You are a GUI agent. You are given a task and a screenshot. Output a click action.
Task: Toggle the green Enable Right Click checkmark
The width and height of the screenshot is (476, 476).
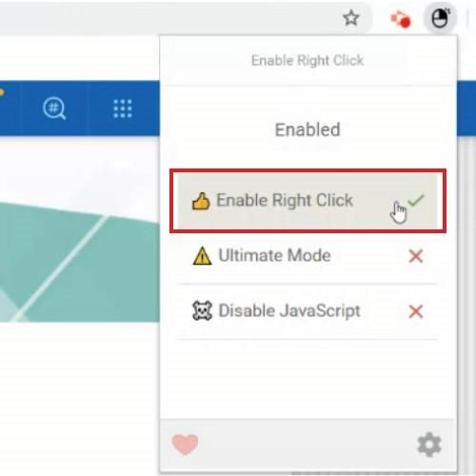(x=416, y=200)
